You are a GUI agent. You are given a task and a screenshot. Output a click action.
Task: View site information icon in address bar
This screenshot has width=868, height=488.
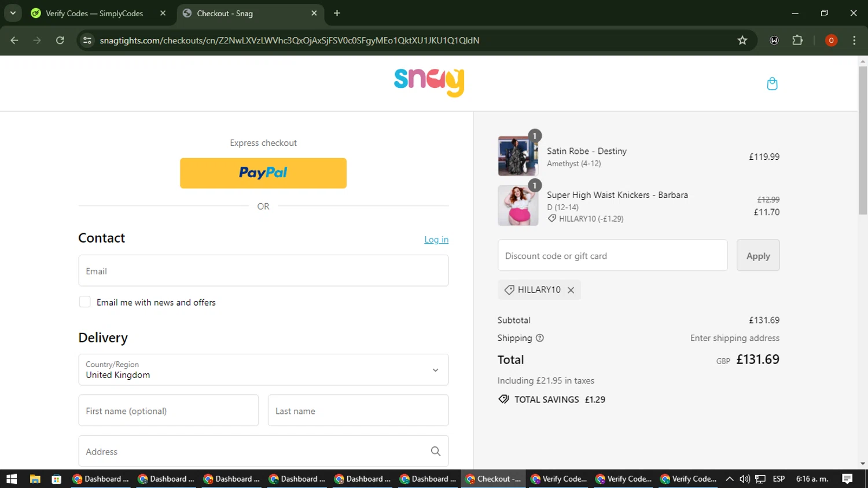point(87,41)
